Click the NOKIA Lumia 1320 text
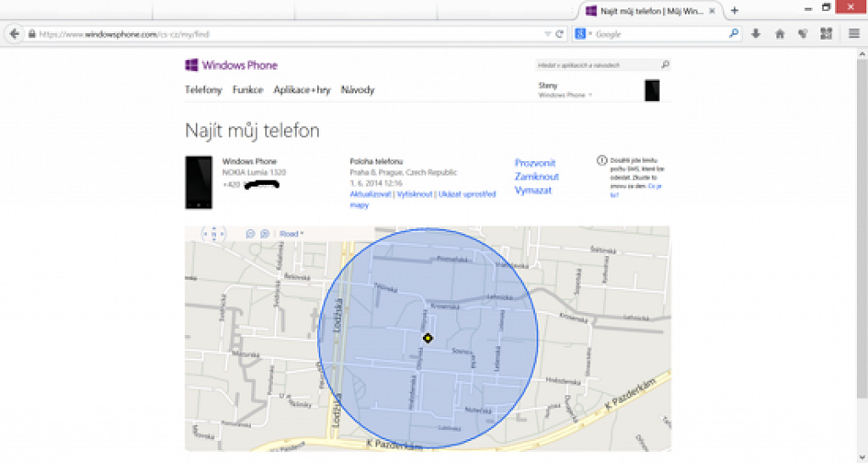 pos(254,172)
